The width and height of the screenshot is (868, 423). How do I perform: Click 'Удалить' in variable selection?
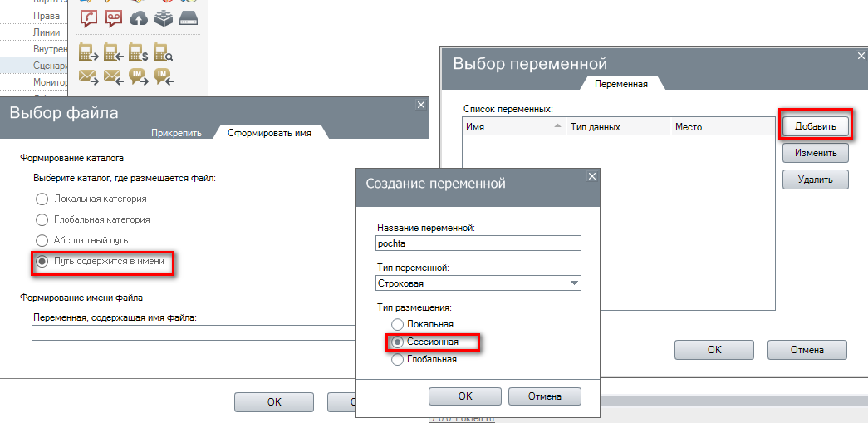point(814,180)
